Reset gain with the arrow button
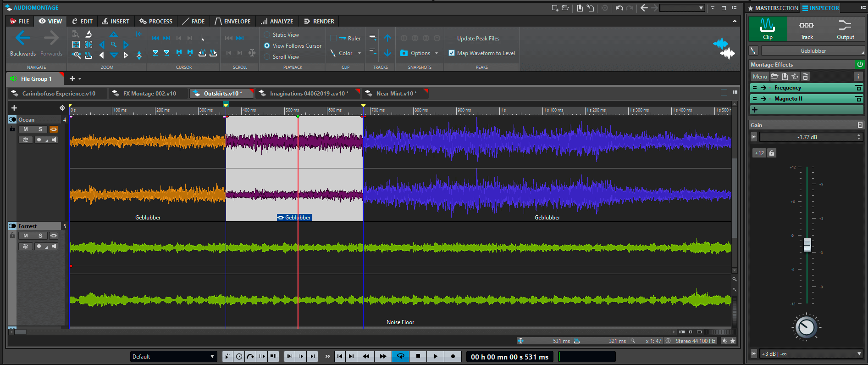868x365 pixels. pyautogui.click(x=753, y=137)
